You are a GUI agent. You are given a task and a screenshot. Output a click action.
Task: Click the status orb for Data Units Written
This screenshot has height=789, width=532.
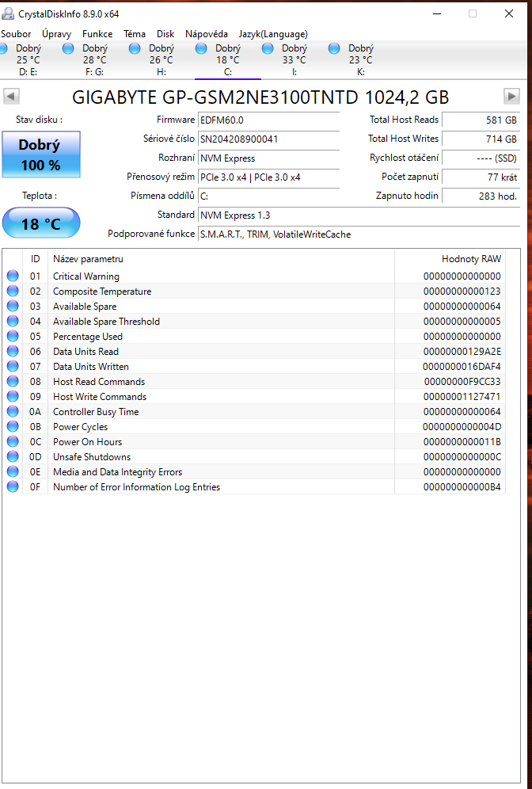point(13,366)
